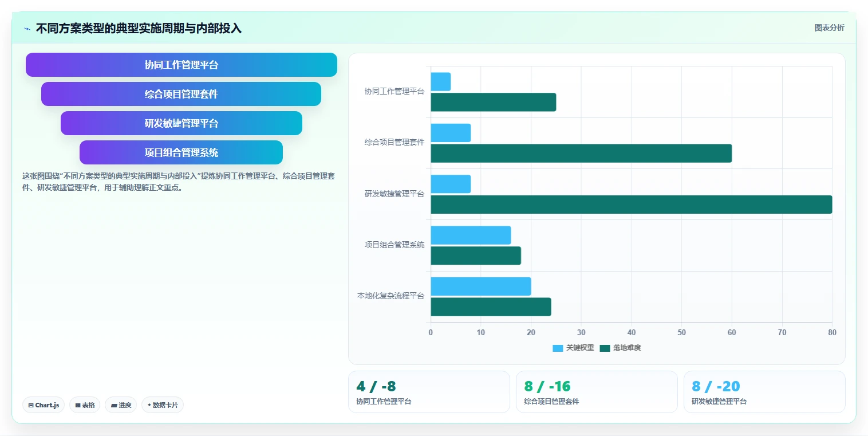Click the light blue 项目组合管理系统 bar
The height and width of the screenshot is (436, 868).
(x=471, y=235)
